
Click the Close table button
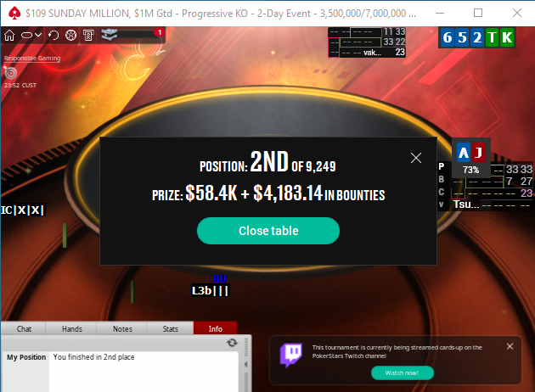(x=268, y=231)
